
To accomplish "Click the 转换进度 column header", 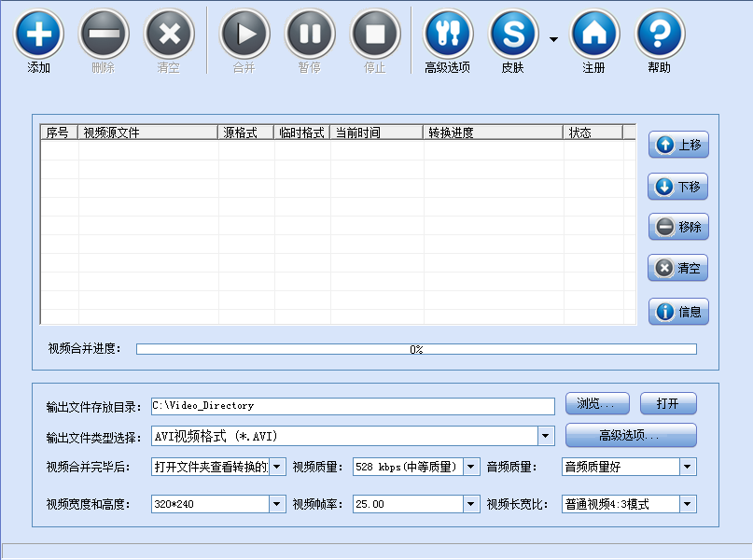I will (x=494, y=133).
